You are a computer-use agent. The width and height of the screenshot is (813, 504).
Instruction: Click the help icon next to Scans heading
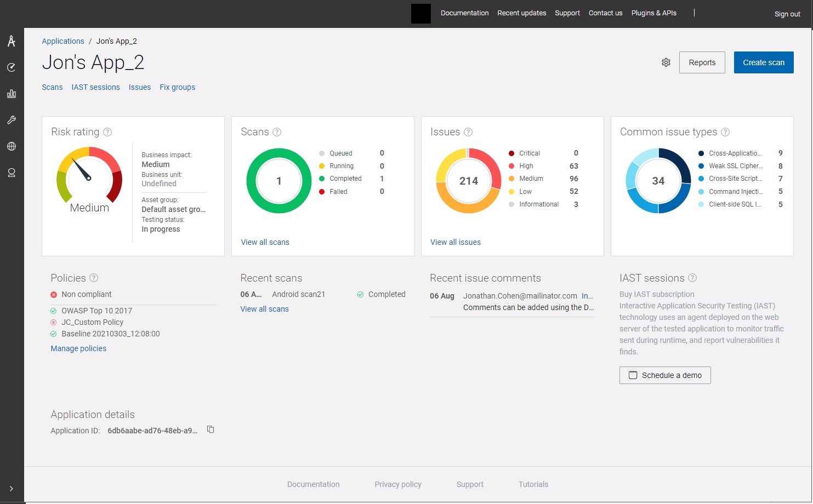(277, 132)
